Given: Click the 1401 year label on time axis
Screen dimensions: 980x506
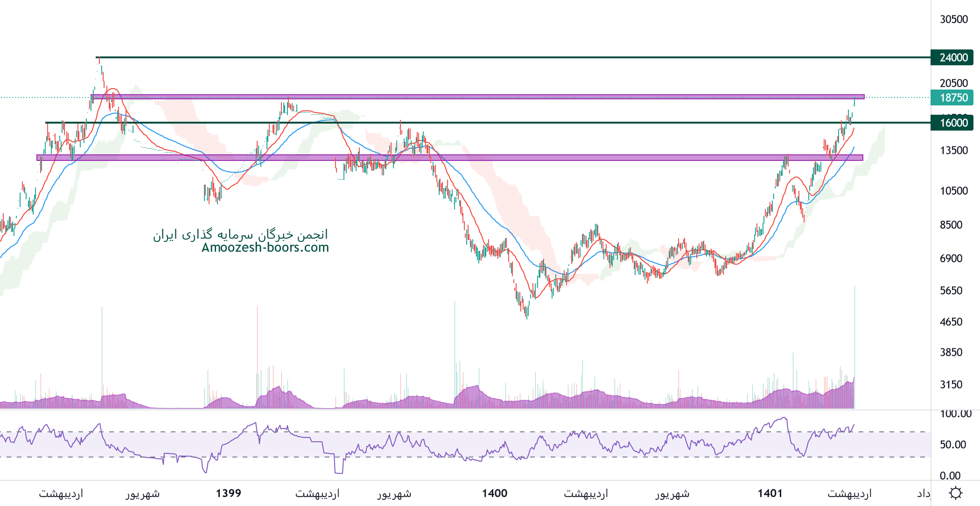Looking at the screenshot, I should coord(770,493).
